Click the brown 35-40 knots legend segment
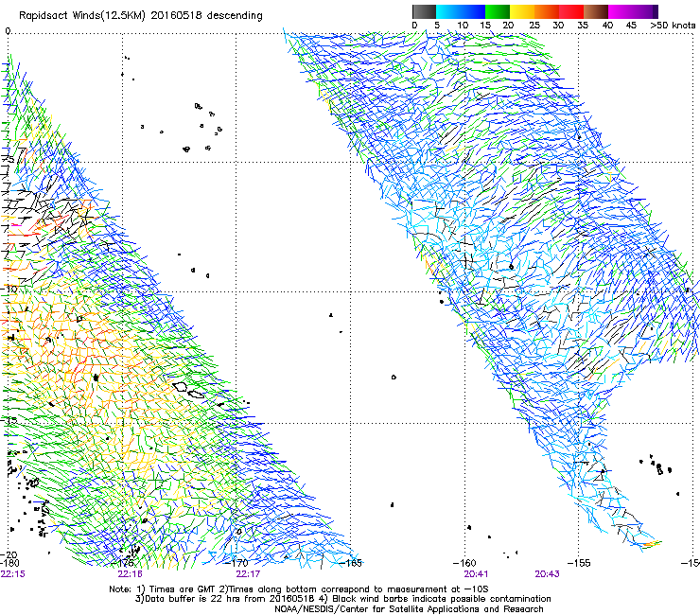Viewport: 700px width, 615px height. point(596,11)
